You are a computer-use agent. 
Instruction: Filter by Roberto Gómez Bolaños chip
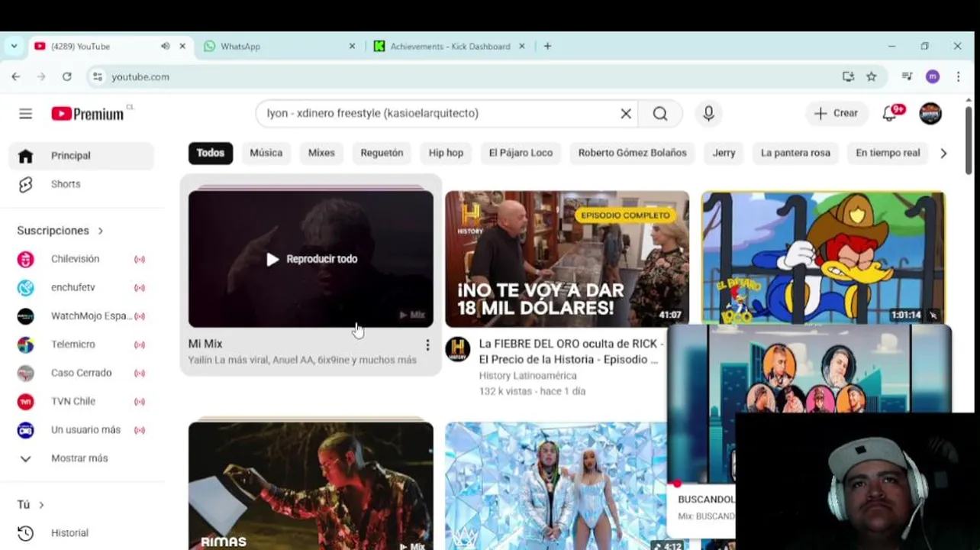[x=632, y=153]
